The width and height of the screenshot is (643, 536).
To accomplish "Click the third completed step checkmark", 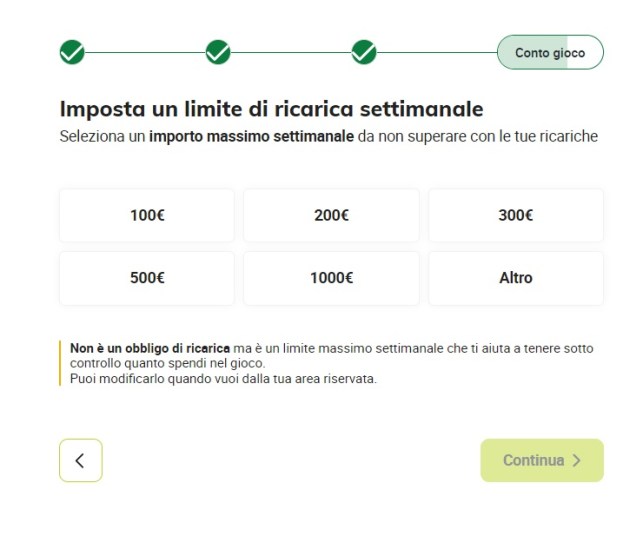I will [364, 52].
